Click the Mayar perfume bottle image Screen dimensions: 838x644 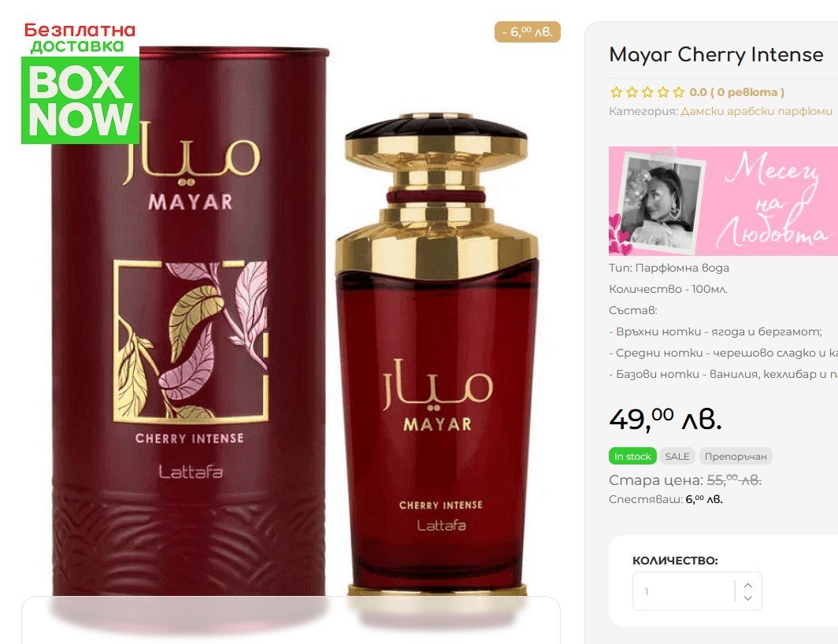point(436,353)
